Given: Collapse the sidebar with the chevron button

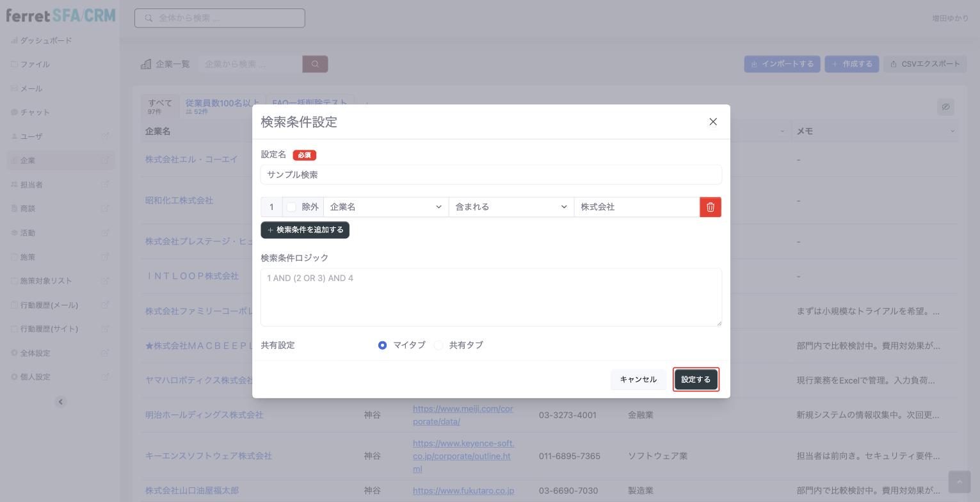Looking at the screenshot, I should [61, 402].
